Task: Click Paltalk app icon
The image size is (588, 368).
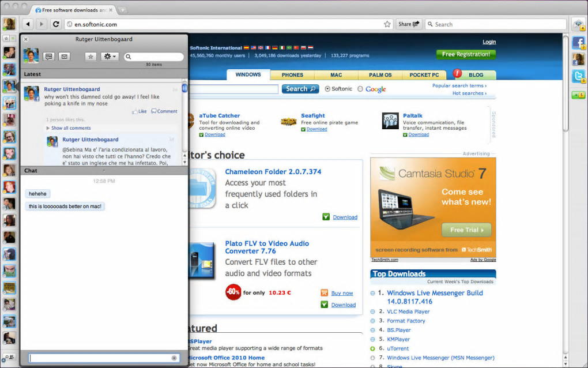Action: tap(390, 121)
